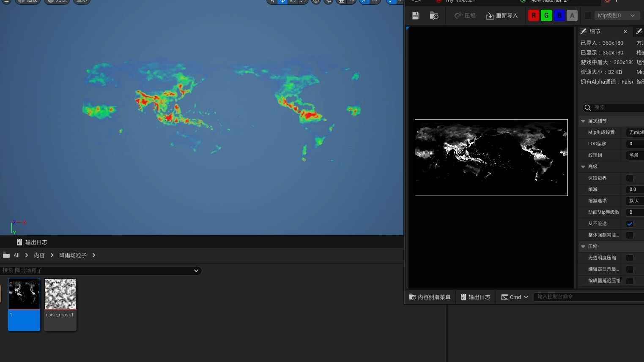The image size is (644, 362).
Task: Focus the details search field
Action: (613, 107)
